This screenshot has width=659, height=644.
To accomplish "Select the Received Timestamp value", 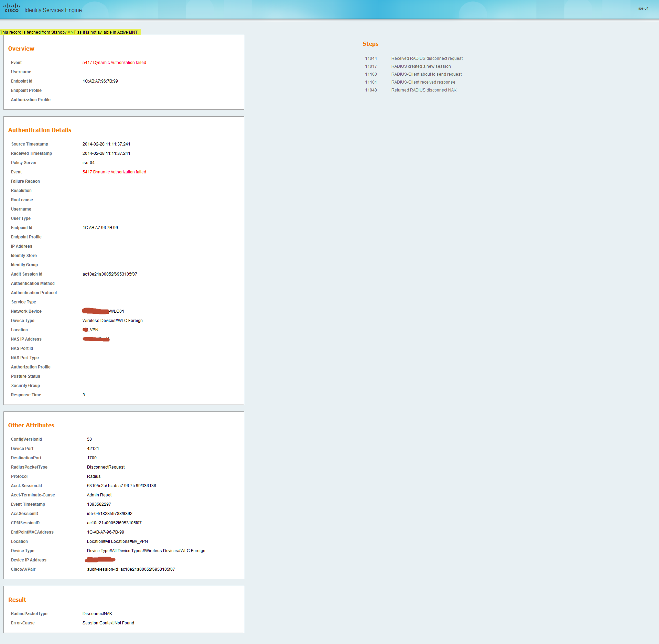I will coord(106,153).
